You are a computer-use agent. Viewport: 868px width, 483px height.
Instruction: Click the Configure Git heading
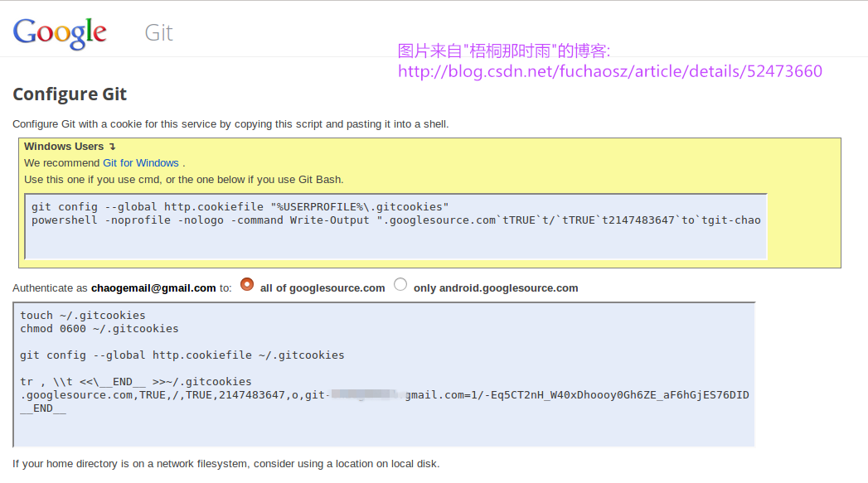click(x=70, y=94)
